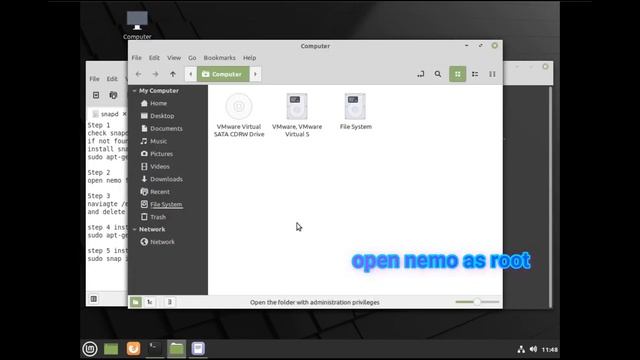The height and width of the screenshot is (360, 640).
Task: Toggle the location entry icon
Action: coord(420,74)
